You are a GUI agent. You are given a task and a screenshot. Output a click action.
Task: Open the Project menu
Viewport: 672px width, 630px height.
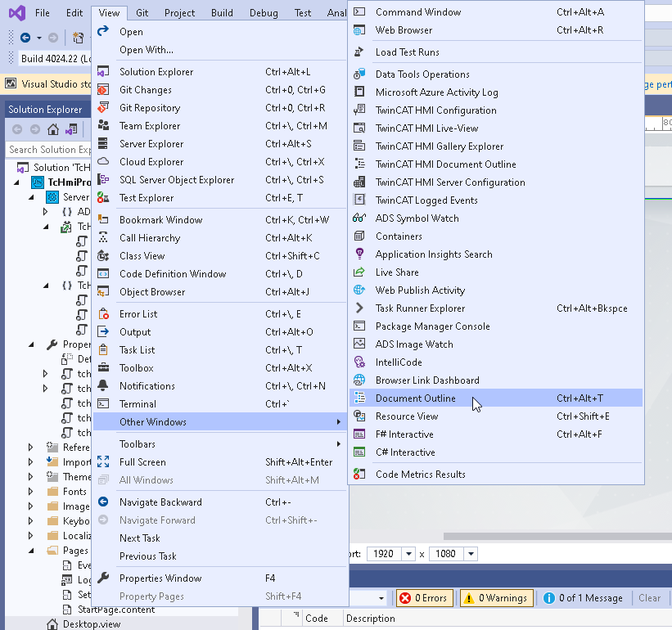pos(179,13)
